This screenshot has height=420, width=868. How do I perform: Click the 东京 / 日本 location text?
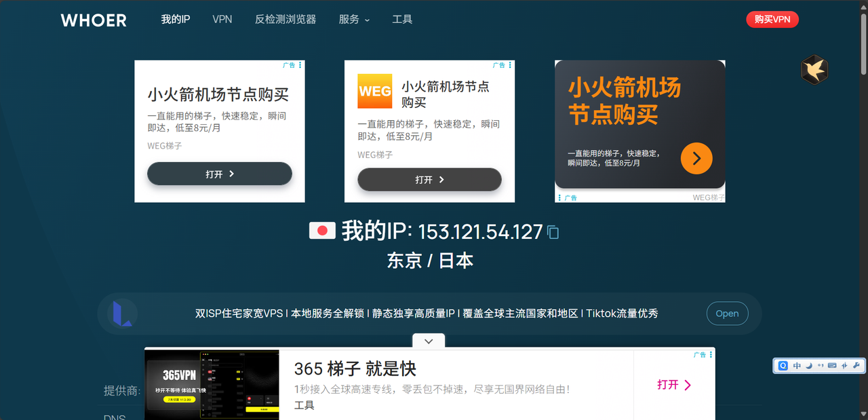coord(430,261)
